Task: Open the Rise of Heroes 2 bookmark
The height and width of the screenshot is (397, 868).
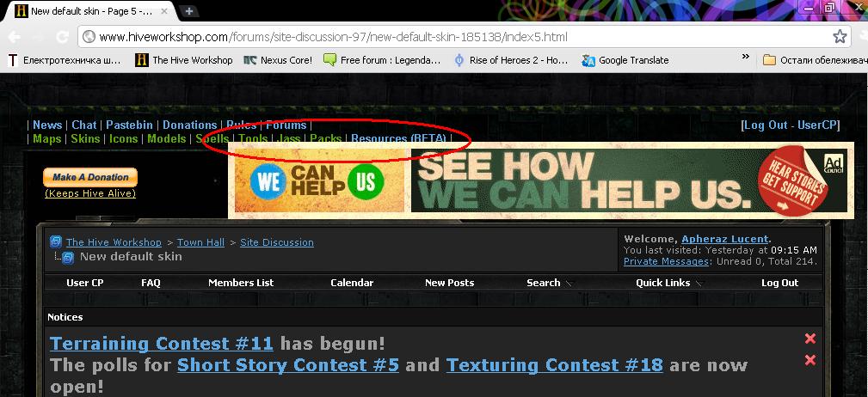Action: click(510, 60)
